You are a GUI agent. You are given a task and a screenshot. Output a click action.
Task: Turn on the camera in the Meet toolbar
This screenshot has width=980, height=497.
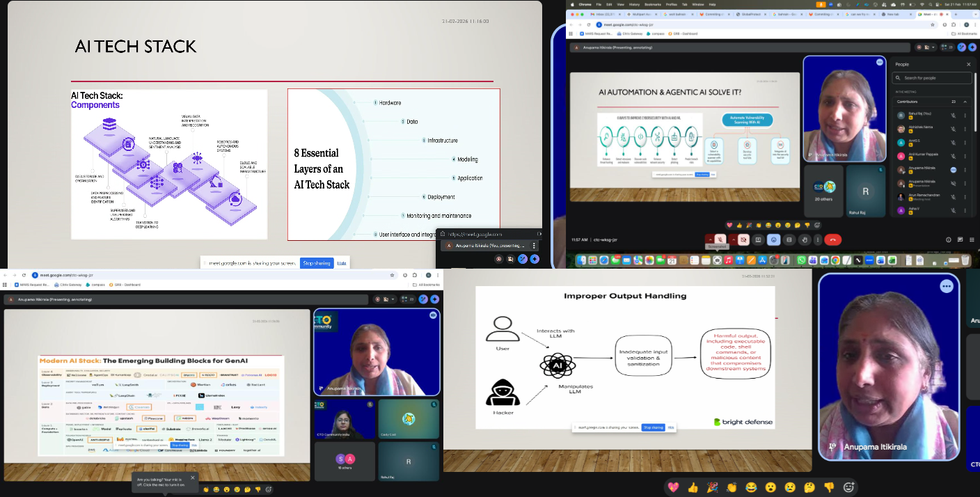pyautogui.click(x=744, y=239)
